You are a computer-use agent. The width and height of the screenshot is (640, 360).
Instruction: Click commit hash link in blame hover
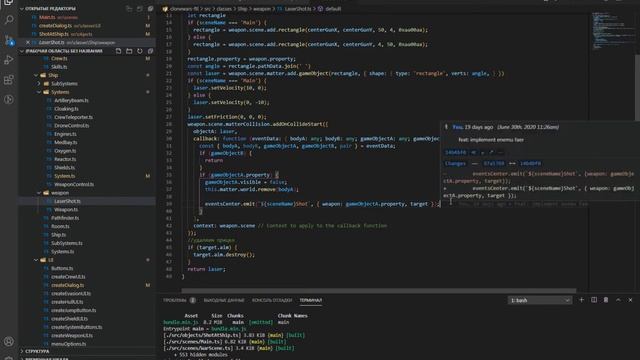pos(455,152)
